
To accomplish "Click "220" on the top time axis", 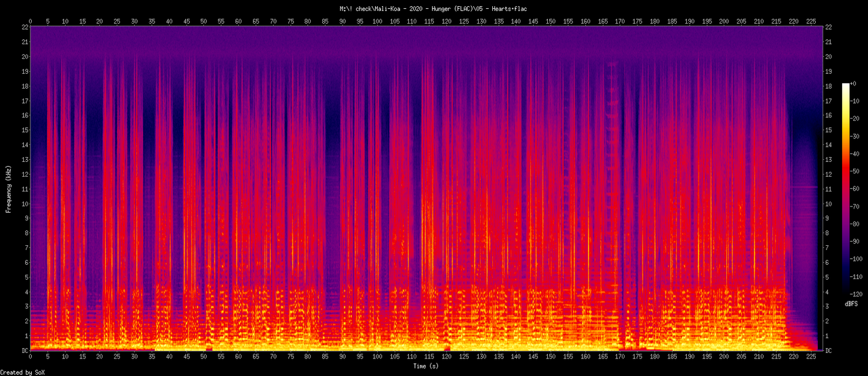I will point(793,21).
